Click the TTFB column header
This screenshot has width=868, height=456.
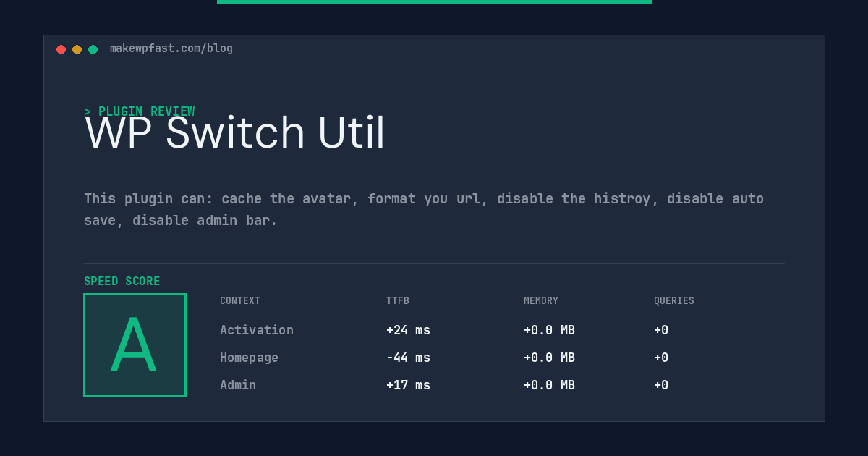[398, 301]
